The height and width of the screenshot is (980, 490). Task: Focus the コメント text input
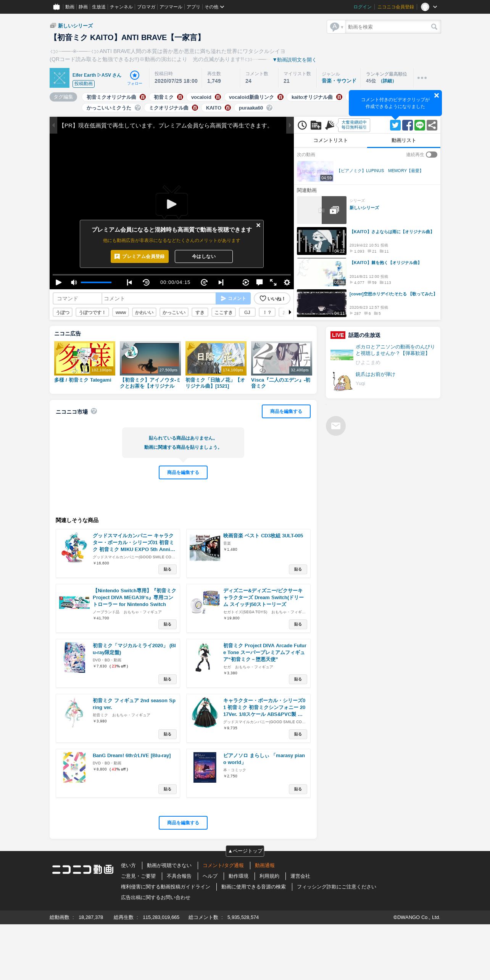[159, 298]
